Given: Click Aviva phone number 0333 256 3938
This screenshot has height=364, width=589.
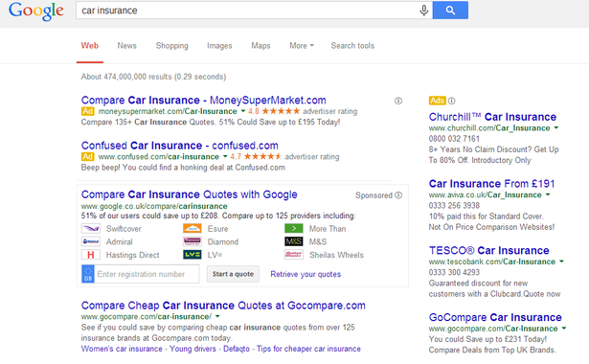Looking at the screenshot, I should click(454, 206).
